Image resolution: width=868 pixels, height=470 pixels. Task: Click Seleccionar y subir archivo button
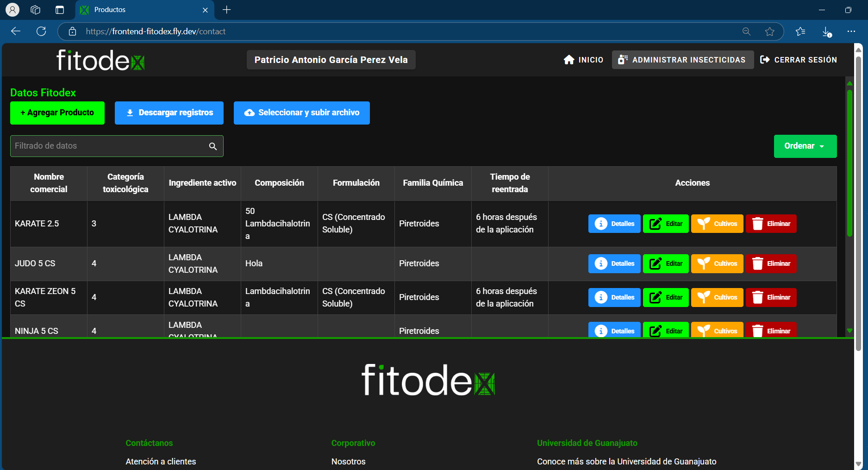tap(302, 113)
